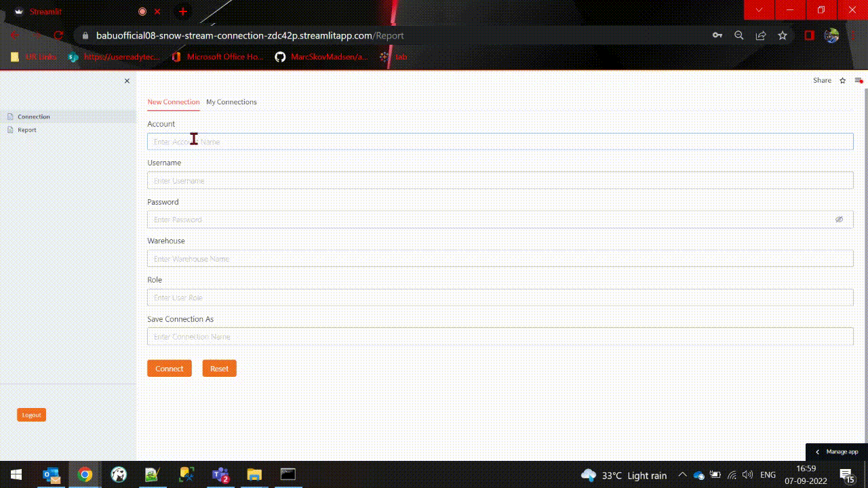Bookmark this page with the star icon
Screen dimensions: 868x488
coord(783,35)
